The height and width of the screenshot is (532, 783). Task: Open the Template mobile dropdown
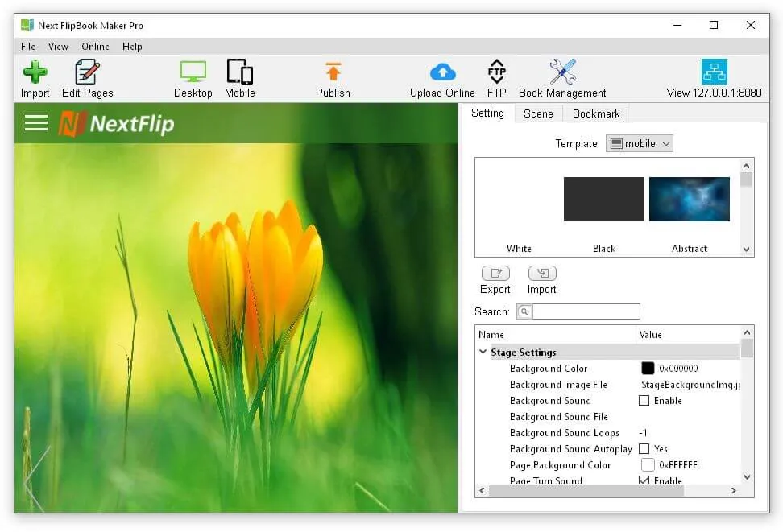pos(640,144)
